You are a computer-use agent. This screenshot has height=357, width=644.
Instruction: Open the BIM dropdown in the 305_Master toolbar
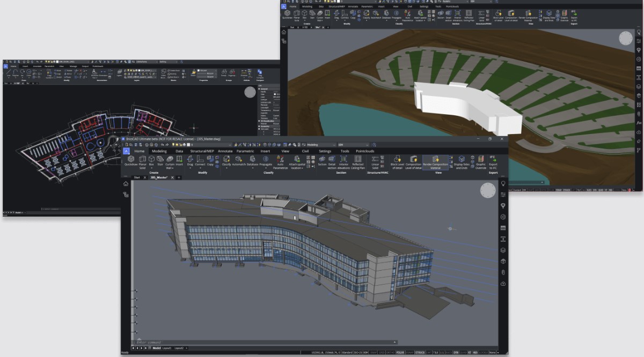click(x=354, y=145)
